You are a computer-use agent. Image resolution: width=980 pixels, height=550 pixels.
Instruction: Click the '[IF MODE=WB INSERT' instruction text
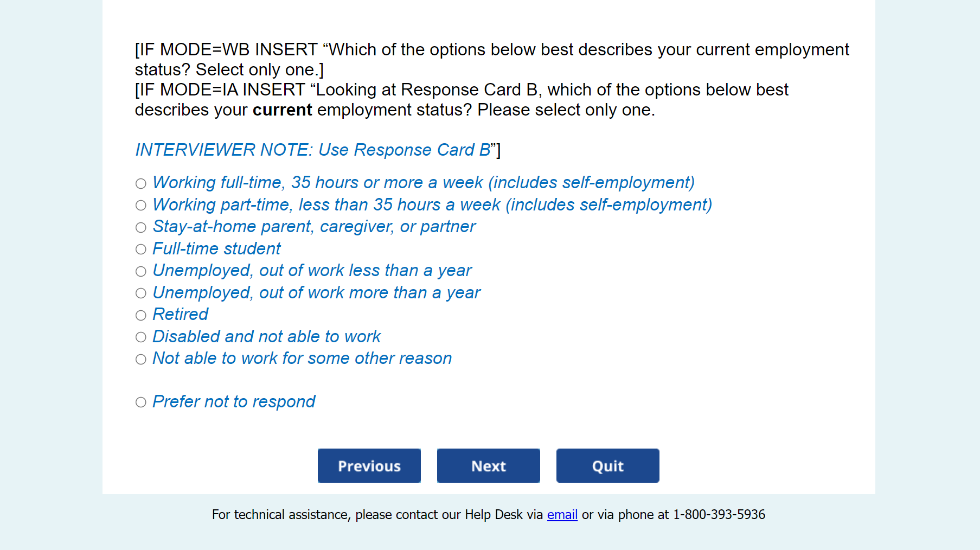(x=226, y=50)
